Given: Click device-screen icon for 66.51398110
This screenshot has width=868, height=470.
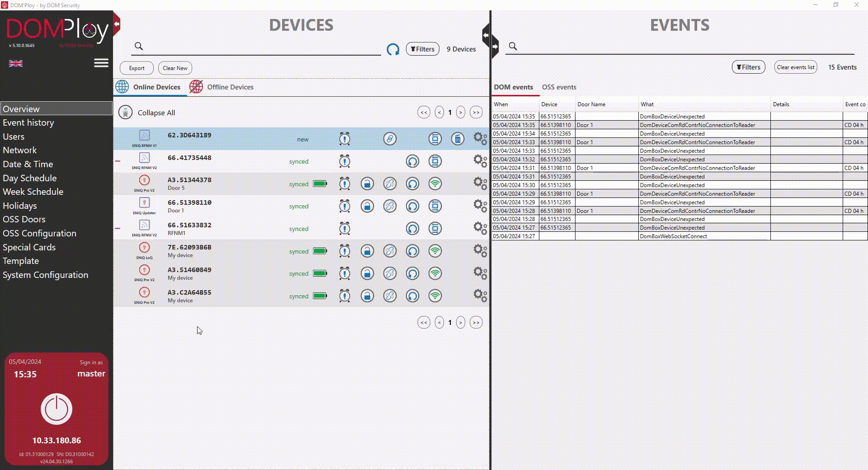Looking at the screenshot, I should 435,206.
